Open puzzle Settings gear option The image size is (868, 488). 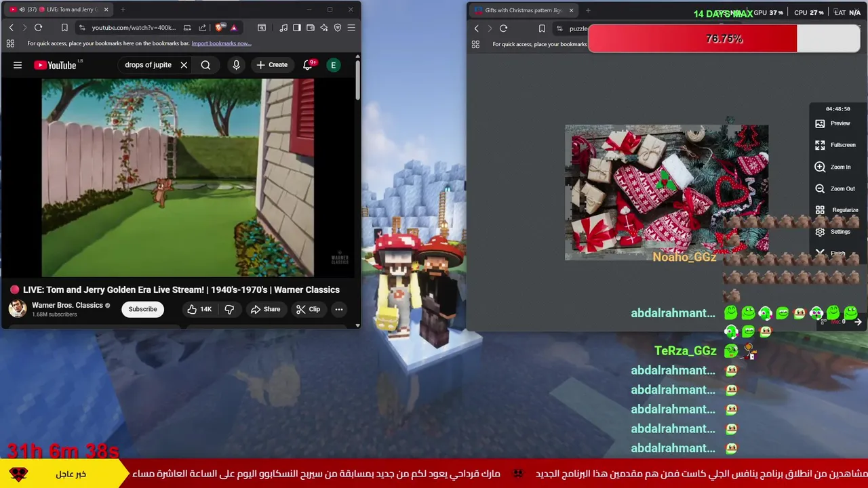pyautogui.click(x=833, y=232)
